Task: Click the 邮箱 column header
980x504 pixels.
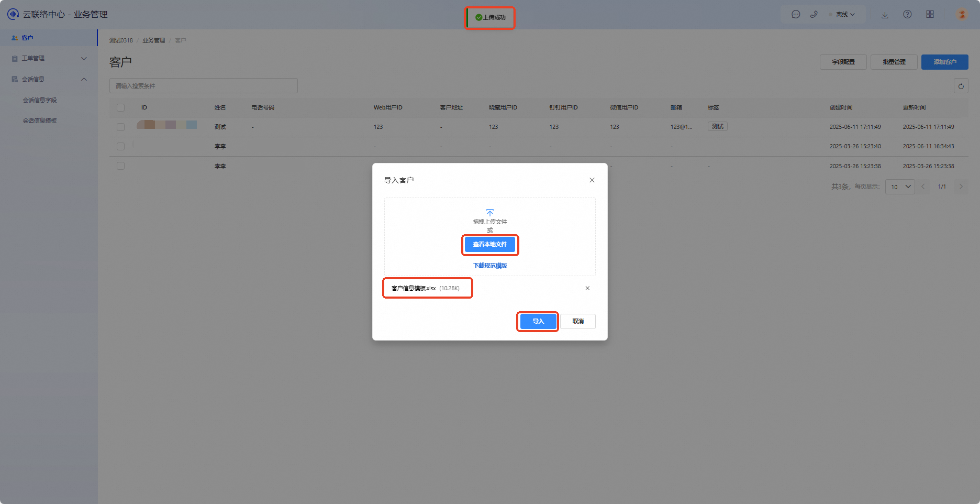Action: 676,107
